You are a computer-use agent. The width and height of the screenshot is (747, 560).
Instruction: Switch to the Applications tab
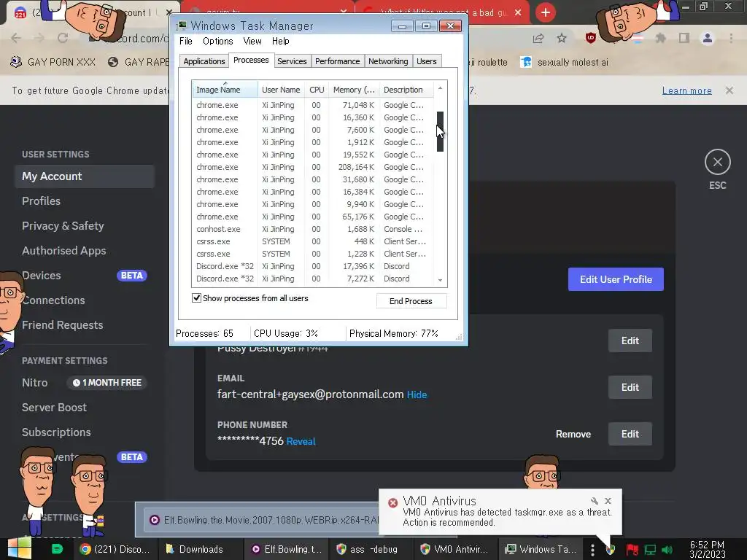click(204, 61)
